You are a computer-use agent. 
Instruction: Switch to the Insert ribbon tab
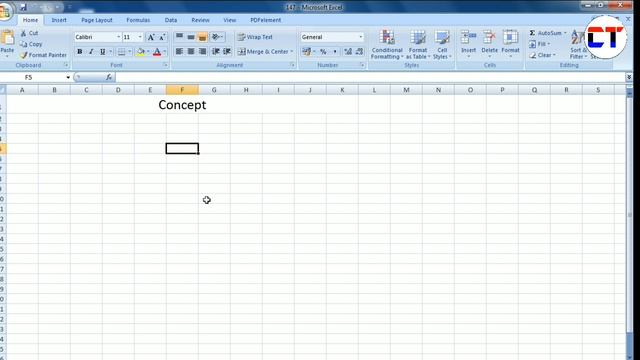pyautogui.click(x=59, y=20)
